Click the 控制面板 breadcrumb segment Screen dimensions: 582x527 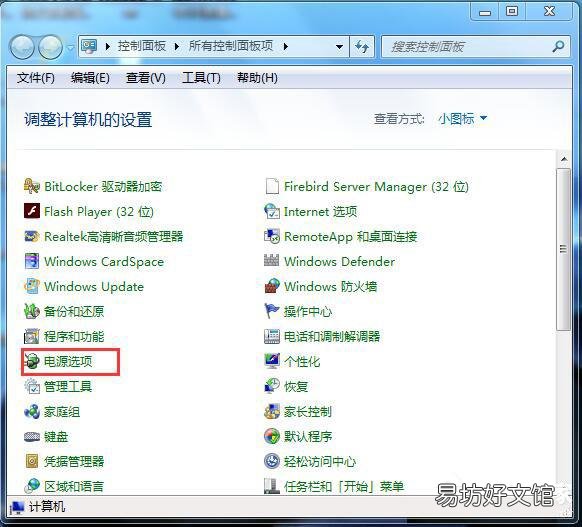[x=141, y=46]
